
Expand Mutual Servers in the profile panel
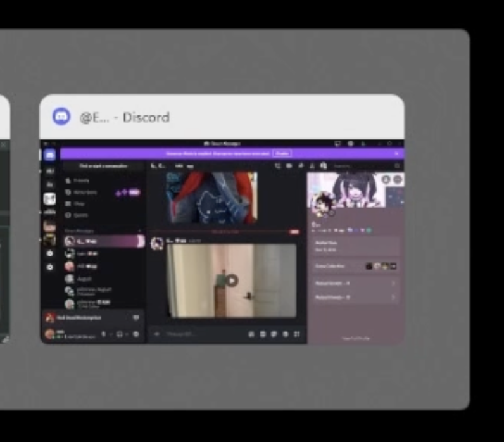pyautogui.click(x=355, y=283)
